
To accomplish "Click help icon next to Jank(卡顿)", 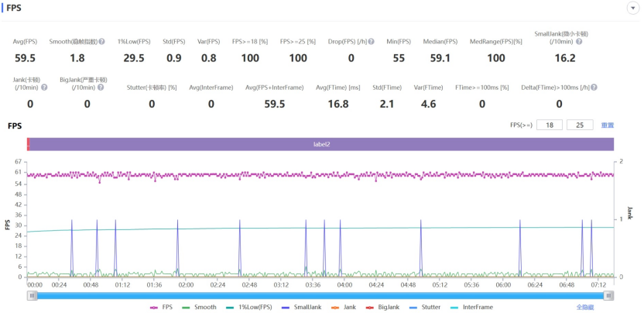I will point(44,88).
